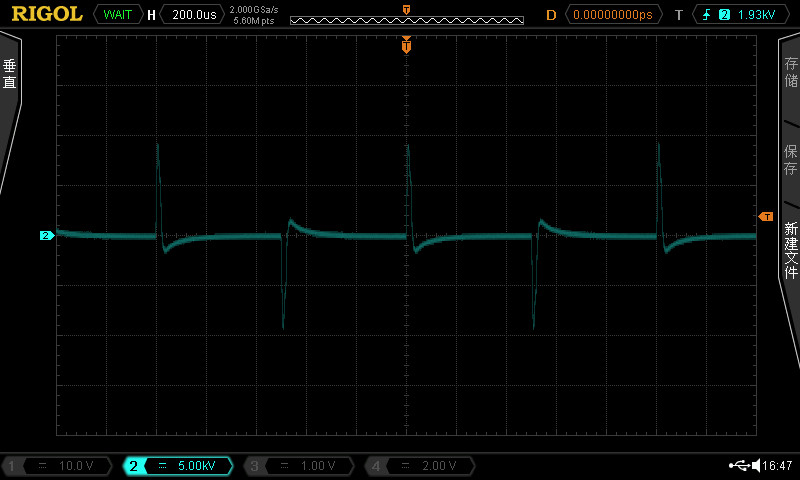Select the 200.0us horizontal timebase field

[193, 15]
